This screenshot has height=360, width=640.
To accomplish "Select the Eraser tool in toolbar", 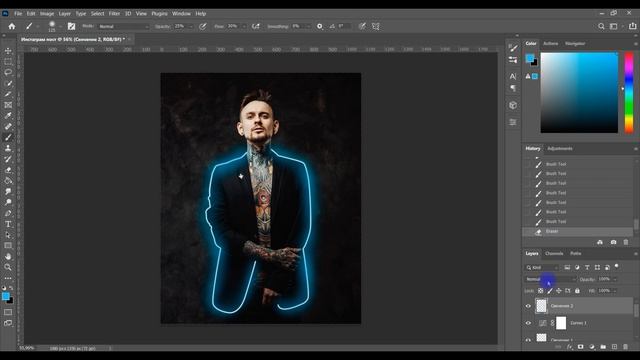I will click(x=8, y=170).
